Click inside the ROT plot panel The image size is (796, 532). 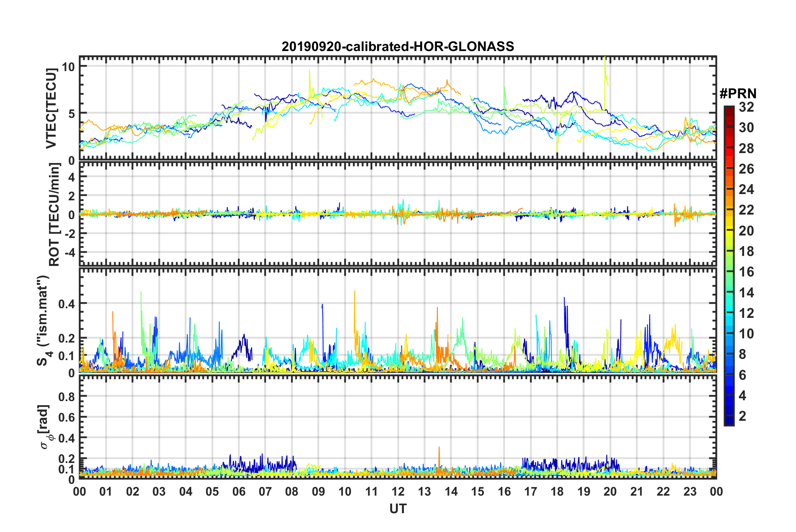pyautogui.click(x=398, y=214)
